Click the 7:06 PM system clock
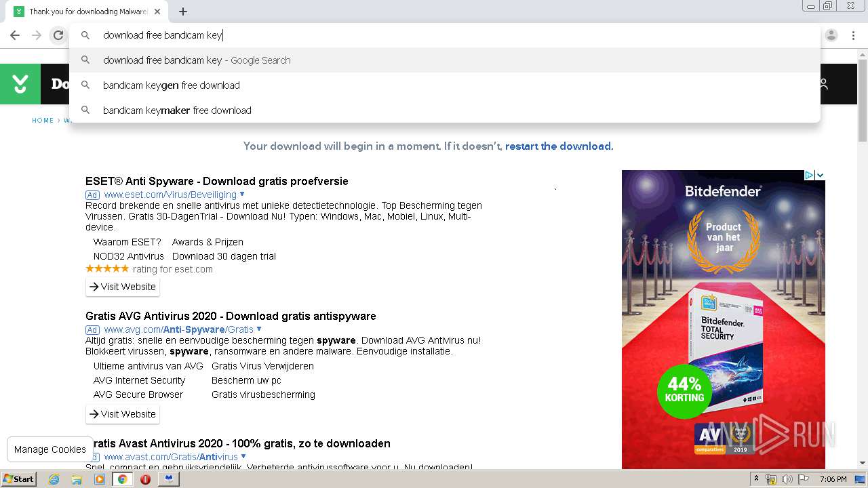The image size is (868, 488). [833, 479]
